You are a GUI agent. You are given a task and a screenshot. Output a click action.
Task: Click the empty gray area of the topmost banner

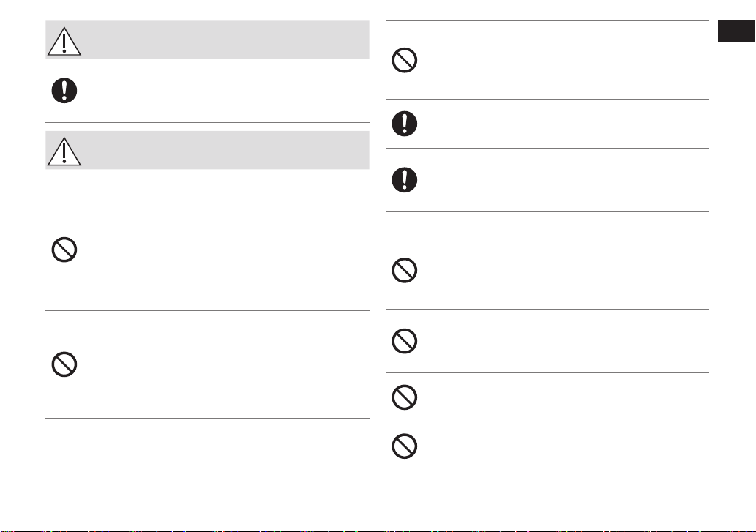tap(225, 40)
